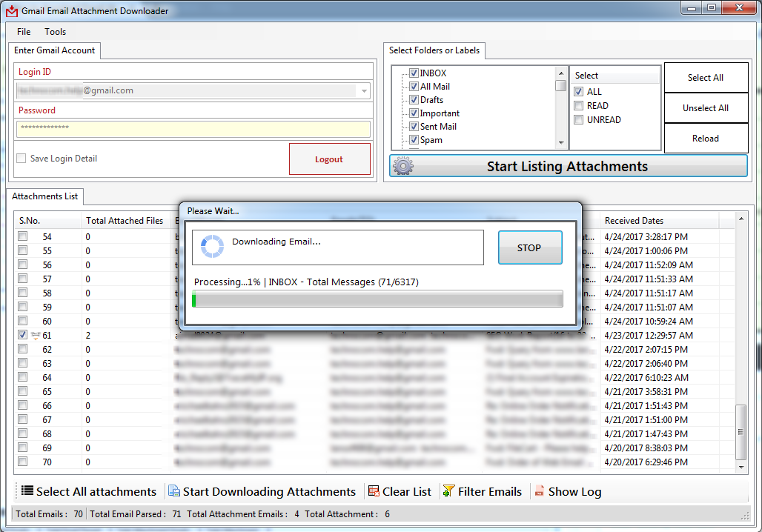The height and width of the screenshot is (532, 762).
Task: Click the Received Dates column header
Action: click(660, 221)
